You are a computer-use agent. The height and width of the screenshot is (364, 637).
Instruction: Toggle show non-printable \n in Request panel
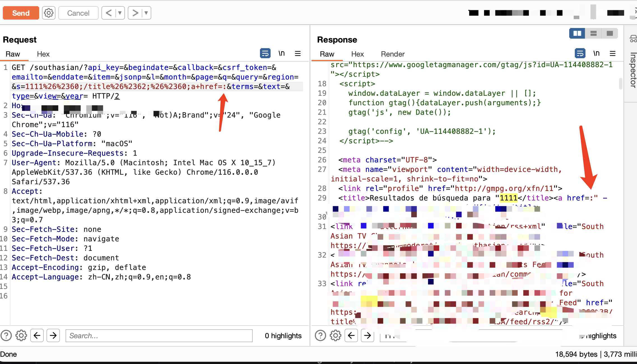(282, 53)
